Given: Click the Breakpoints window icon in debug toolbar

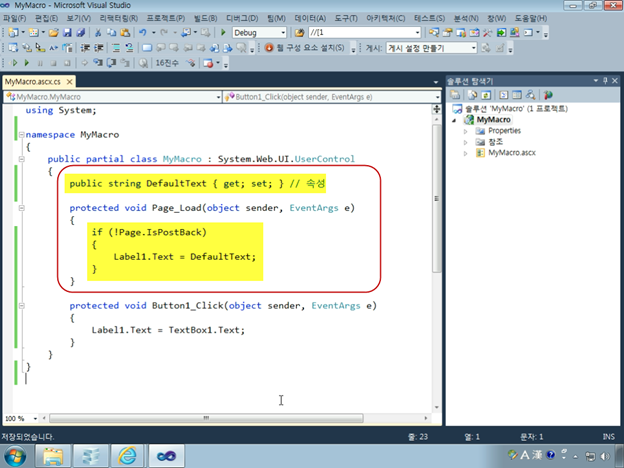Looking at the screenshot, I should click(208, 63).
